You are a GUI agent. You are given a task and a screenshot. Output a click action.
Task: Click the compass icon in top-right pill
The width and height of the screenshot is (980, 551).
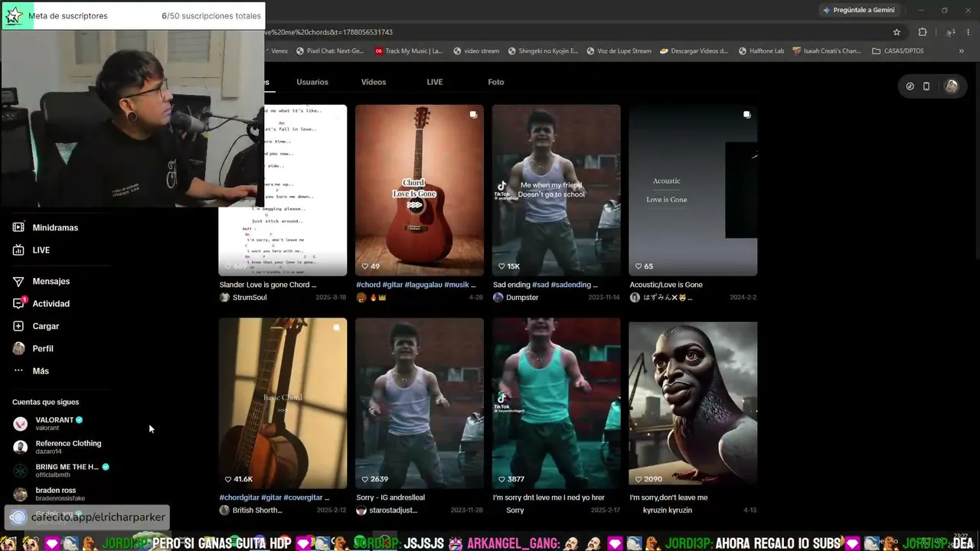pos(910,86)
